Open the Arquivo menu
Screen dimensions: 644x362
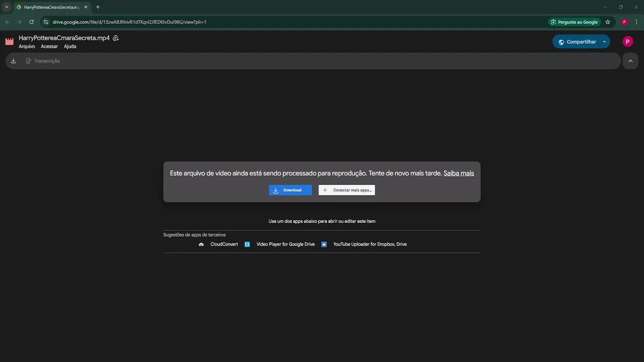click(27, 46)
